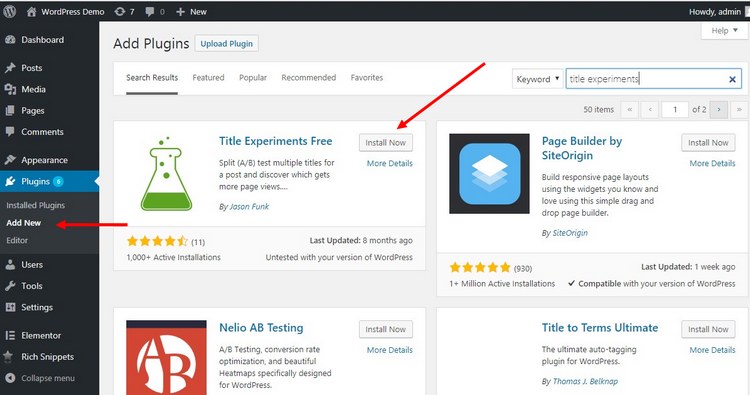
Task: Go to last results page arrow
Action: tap(739, 110)
